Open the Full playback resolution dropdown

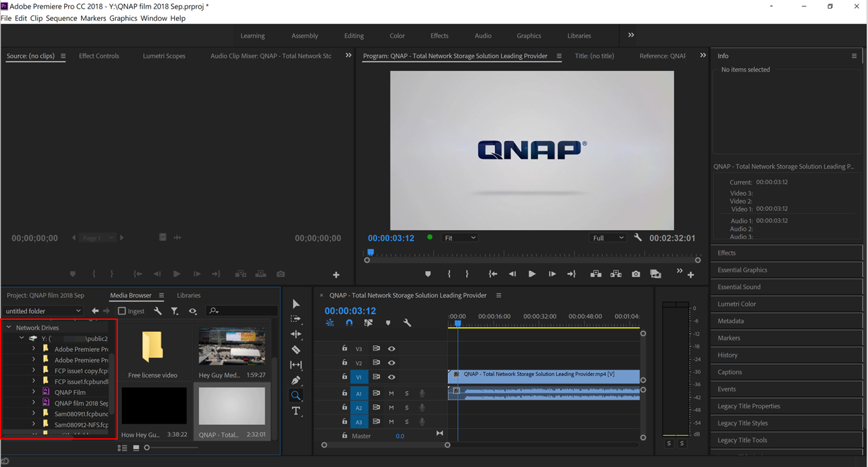(608, 238)
